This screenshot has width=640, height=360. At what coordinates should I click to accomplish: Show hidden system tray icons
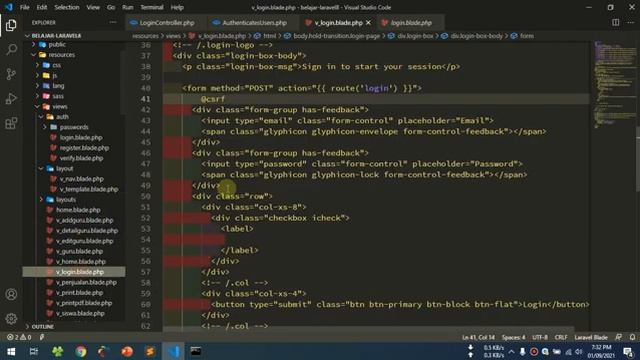tap(511, 351)
